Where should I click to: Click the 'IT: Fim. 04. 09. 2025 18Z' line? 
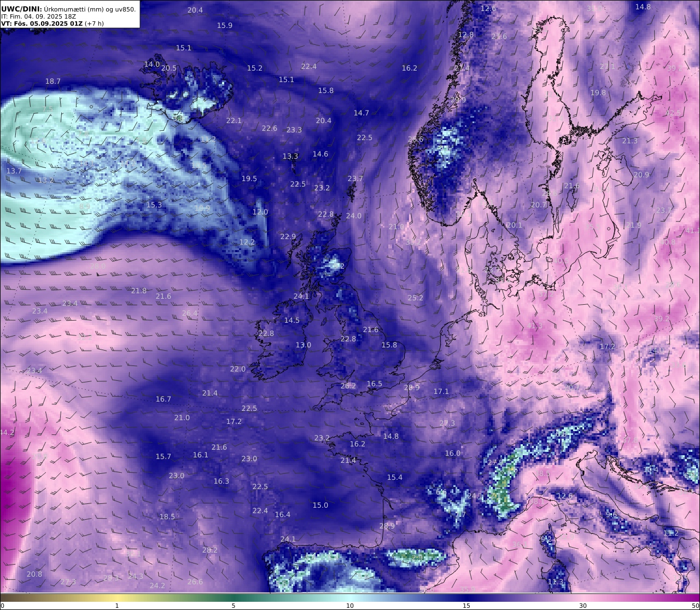(38, 16)
